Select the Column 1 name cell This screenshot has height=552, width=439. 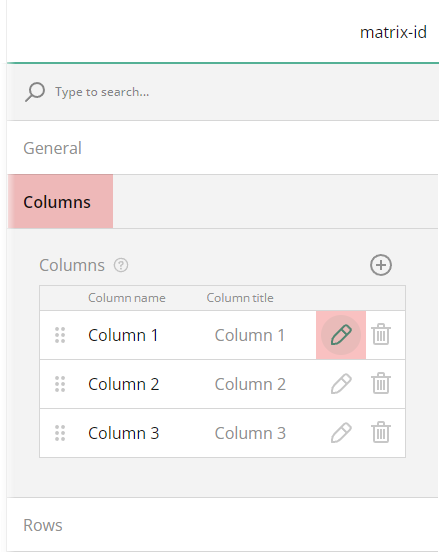123,335
